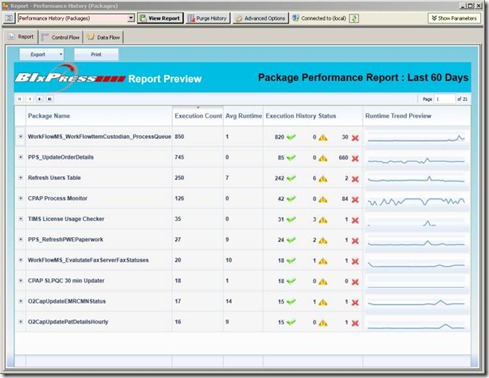Click warning icon in PPS_RefreshPWEPaperwork row
Image resolution: width=489 pixels, height=378 pixels.
323,241
